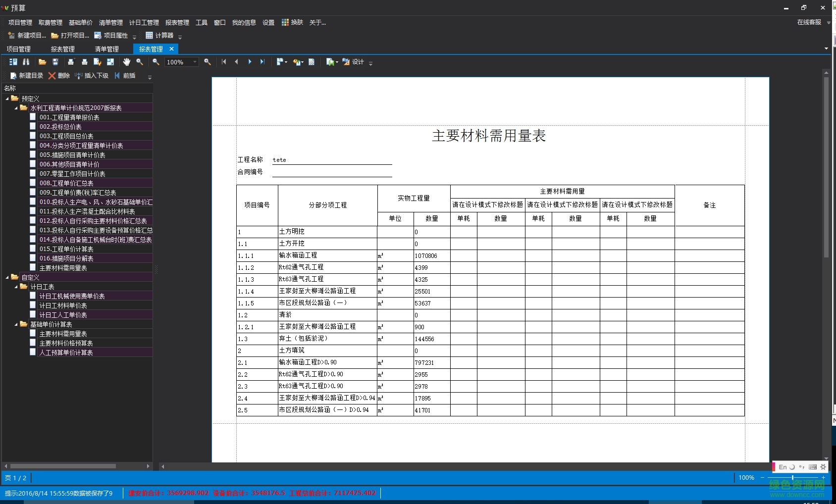The width and height of the screenshot is (836, 504).
Task: Switch to the 项目管理 tab
Action: tap(18, 49)
